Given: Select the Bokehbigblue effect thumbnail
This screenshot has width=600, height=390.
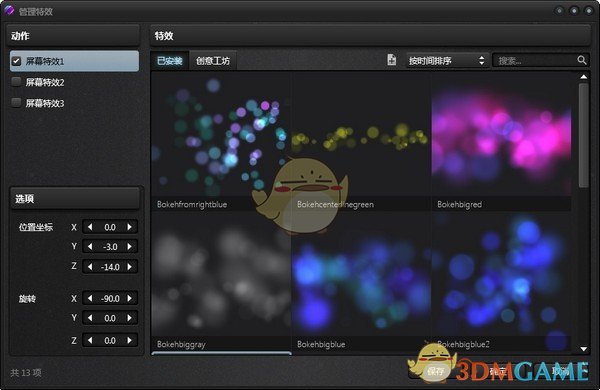Looking at the screenshot, I should (361, 282).
